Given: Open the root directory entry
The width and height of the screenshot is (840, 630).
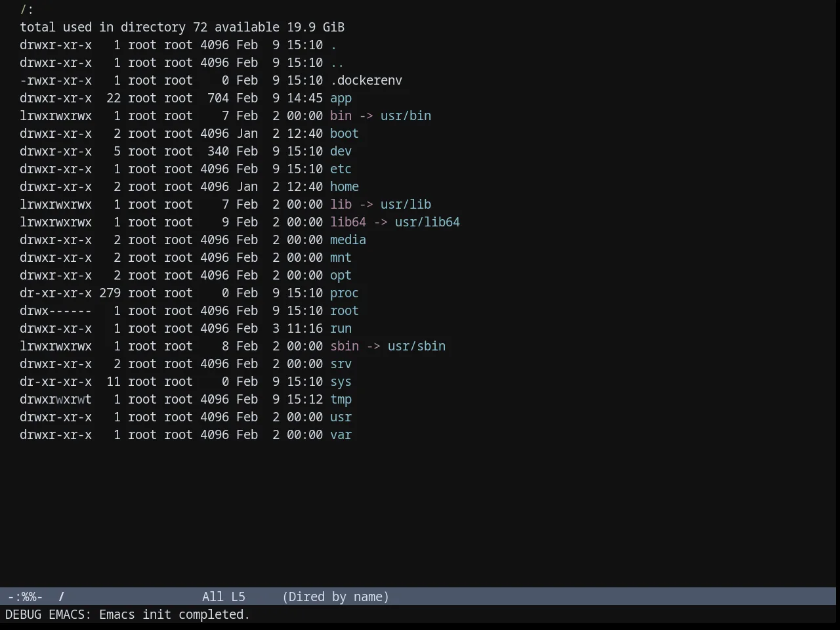Looking at the screenshot, I should pyautogui.click(x=345, y=311).
